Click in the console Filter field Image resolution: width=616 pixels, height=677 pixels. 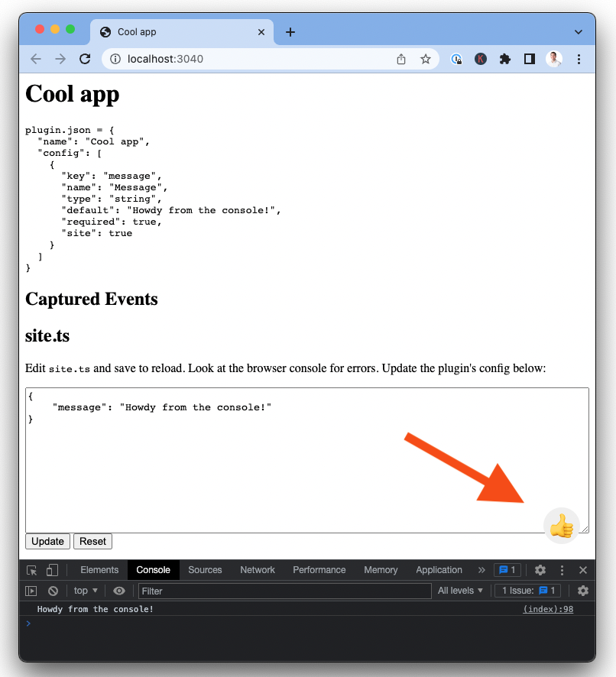pyautogui.click(x=284, y=591)
